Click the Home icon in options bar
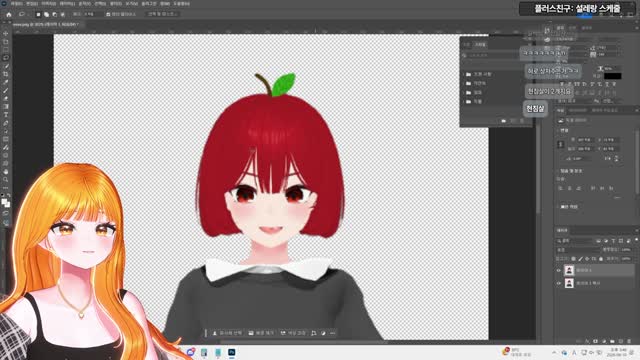The width and height of the screenshot is (640, 360). tap(9, 14)
